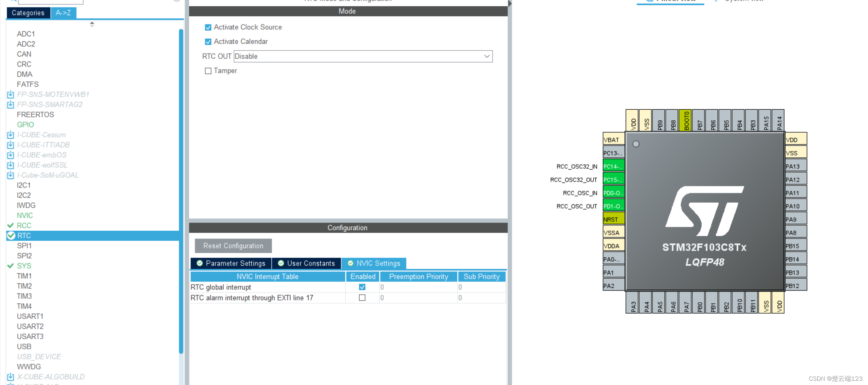
Task: Collapse panel with right-edge triangle arrow
Action: point(510,4)
